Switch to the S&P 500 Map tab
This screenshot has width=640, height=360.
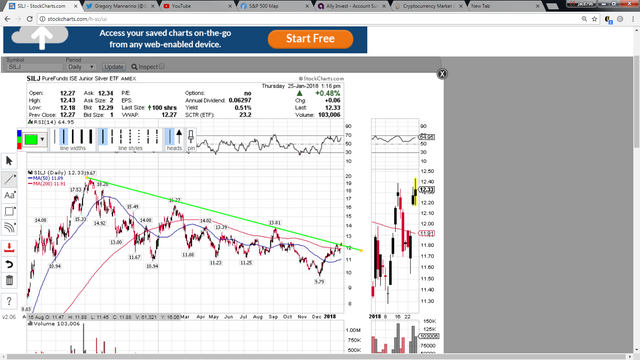tap(274, 6)
